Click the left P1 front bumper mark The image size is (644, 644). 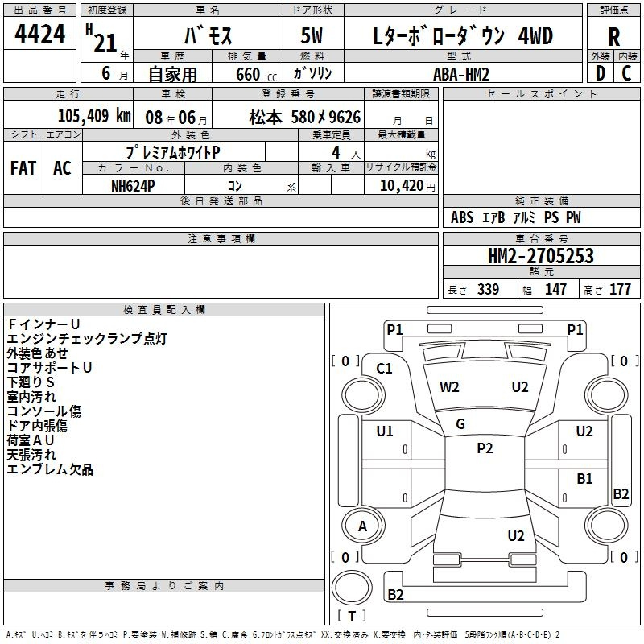point(394,329)
